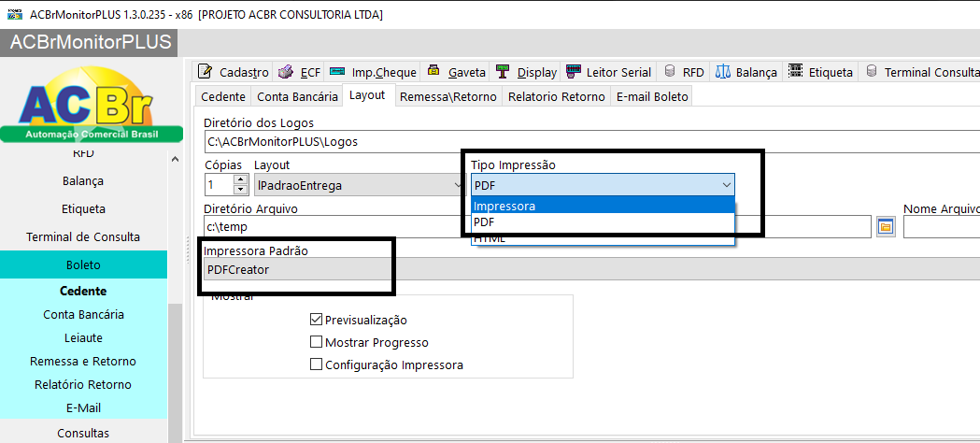The height and width of the screenshot is (443, 980).
Task: Choose Impressora in the dropdown list
Action: pos(603,207)
